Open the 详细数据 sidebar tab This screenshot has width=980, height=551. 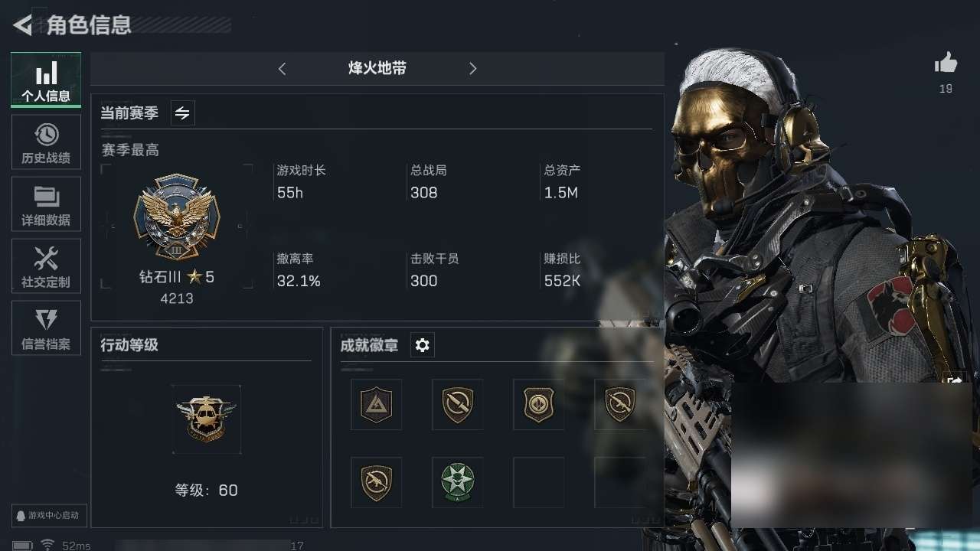tap(46, 204)
